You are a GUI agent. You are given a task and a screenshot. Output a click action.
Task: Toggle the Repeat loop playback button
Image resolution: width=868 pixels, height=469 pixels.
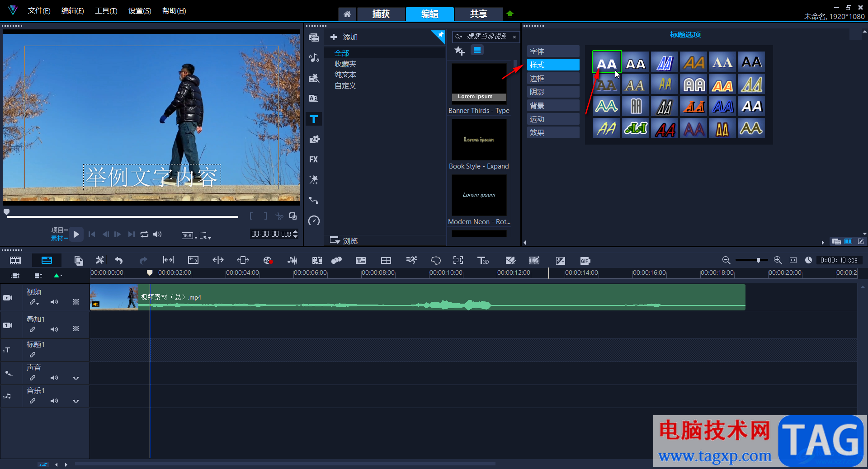(144, 234)
